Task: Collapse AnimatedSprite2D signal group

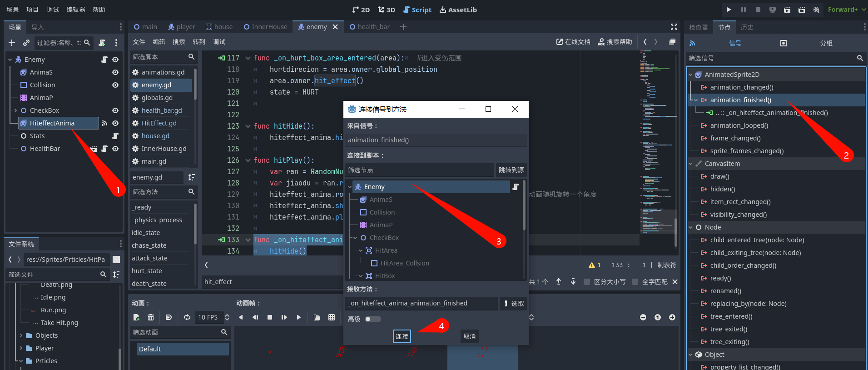Action: click(691, 75)
